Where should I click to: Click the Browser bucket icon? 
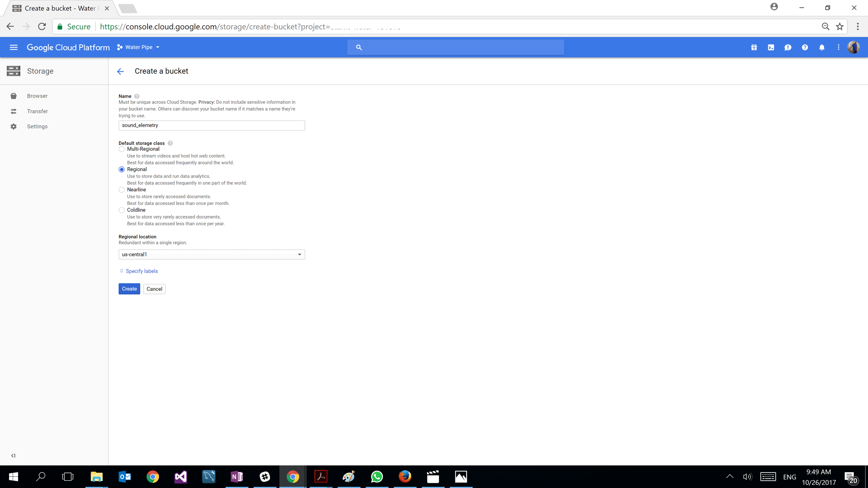pyautogui.click(x=13, y=96)
